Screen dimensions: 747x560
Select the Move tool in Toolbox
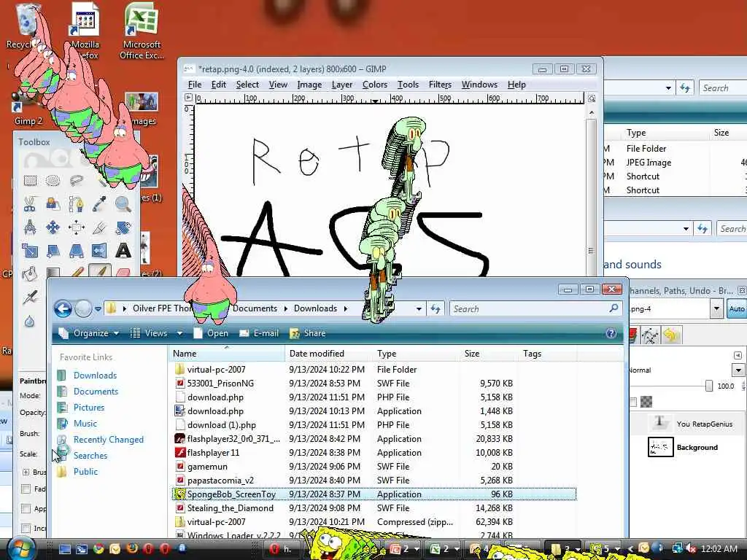53,227
